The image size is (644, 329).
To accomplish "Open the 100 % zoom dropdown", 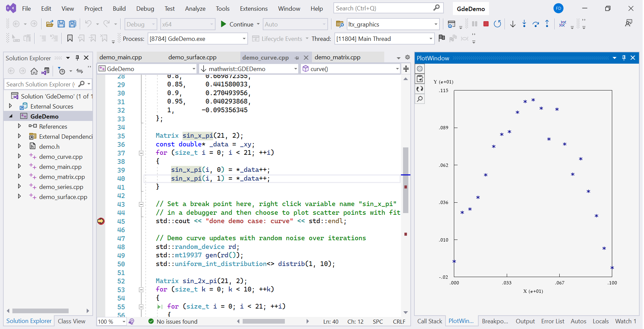I will [x=124, y=321].
